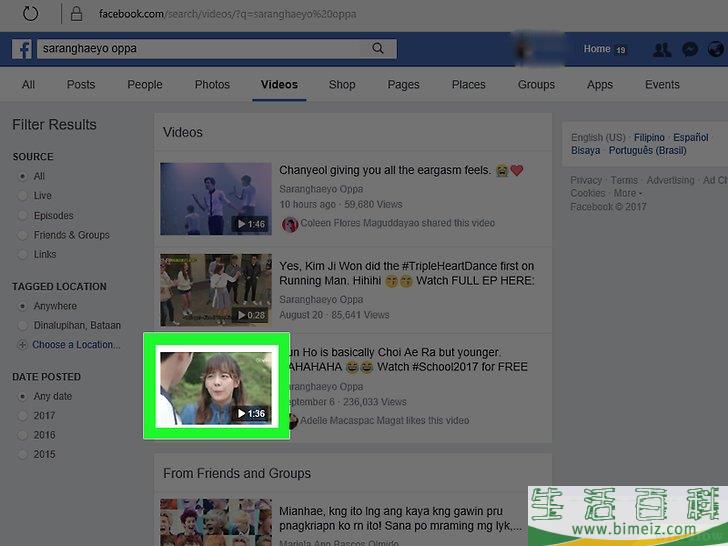Image resolution: width=728 pixels, height=546 pixels.
Task: Click the padlock site security icon
Action: pyautogui.click(x=76, y=14)
